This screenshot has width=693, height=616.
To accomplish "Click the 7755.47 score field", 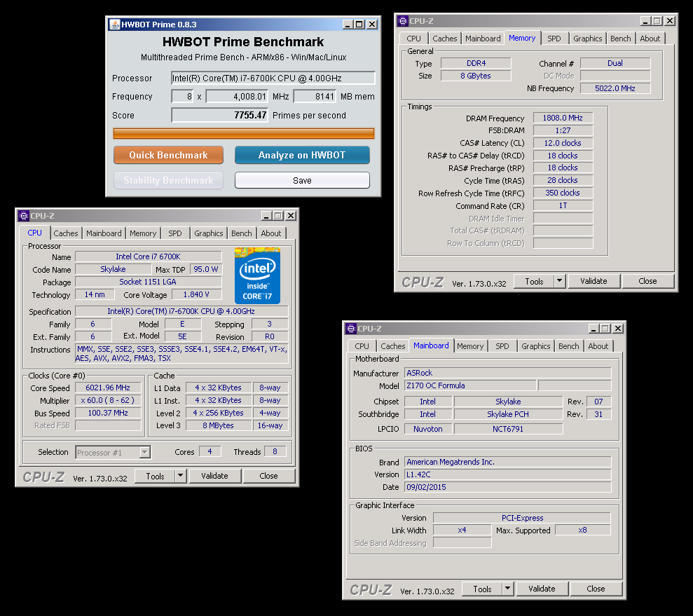I will [x=219, y=116].
